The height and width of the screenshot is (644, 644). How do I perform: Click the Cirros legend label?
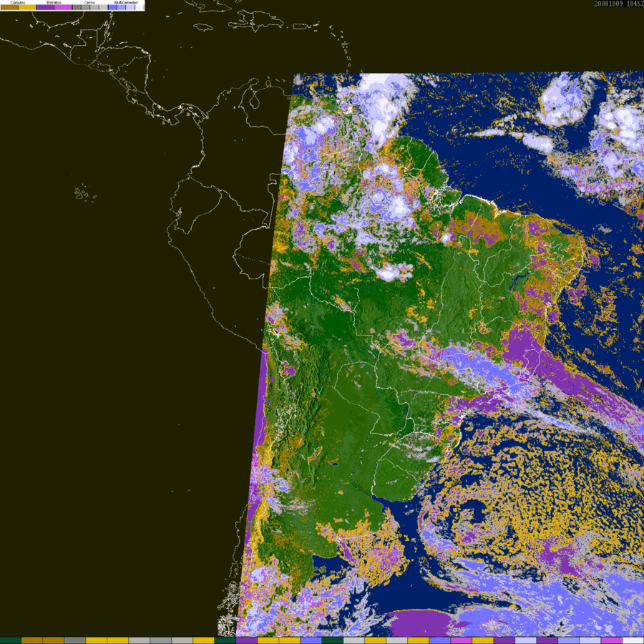tap(89, 2)
